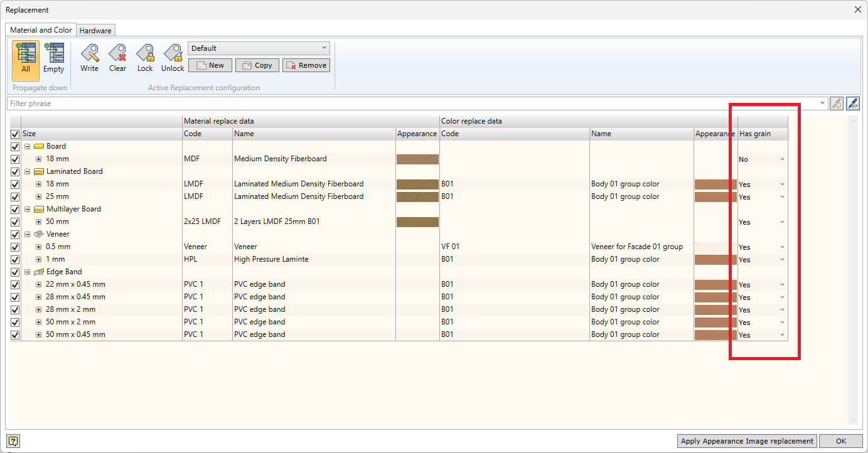
Task: Confirm with the OK button
Action: click(841, 441)
